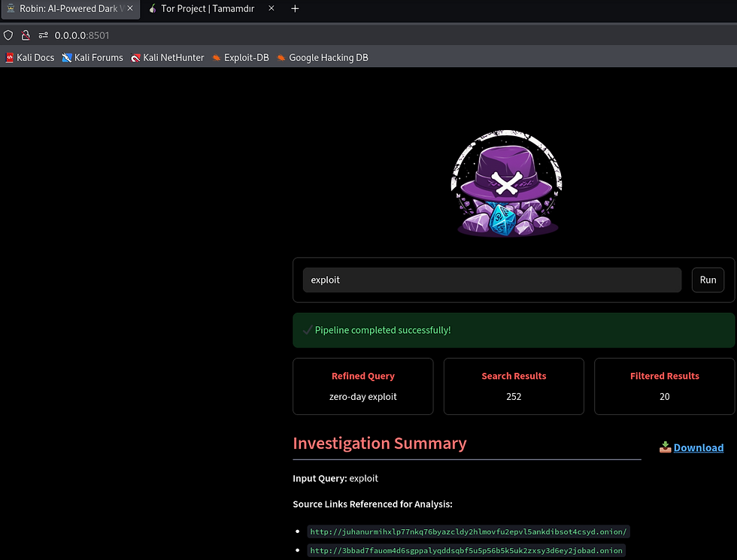The image size is (737, 560).
Task: Open the Kali NetHunter bookmark
Action: click(x=167, y=57)
